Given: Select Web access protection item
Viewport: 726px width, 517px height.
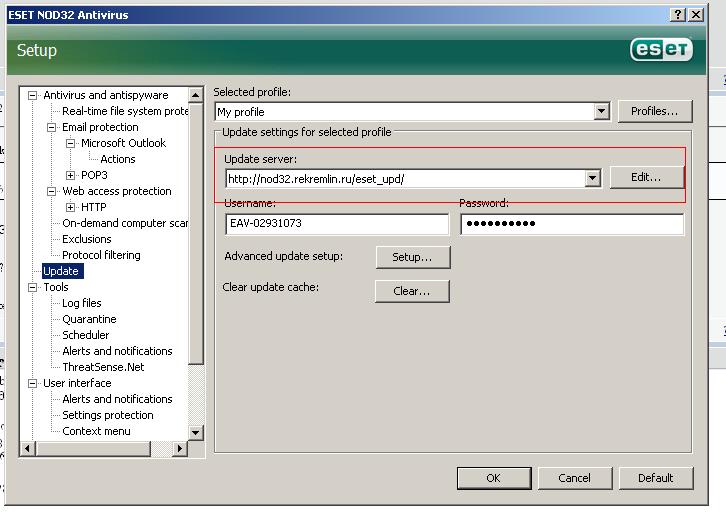Looking at the screenshot, I should pos(117,191).
